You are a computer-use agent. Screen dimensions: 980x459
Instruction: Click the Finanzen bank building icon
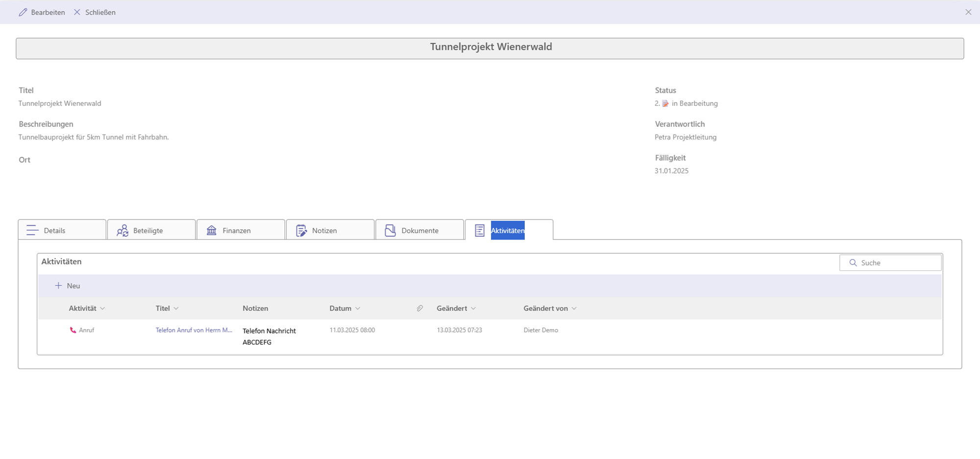(x=212, y=230)
